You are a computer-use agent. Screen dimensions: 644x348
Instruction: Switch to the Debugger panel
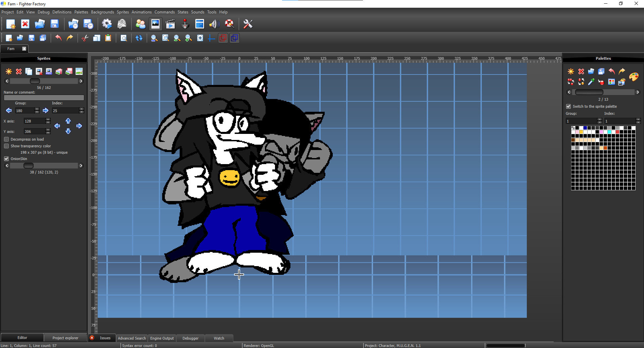tap(190, 338)
